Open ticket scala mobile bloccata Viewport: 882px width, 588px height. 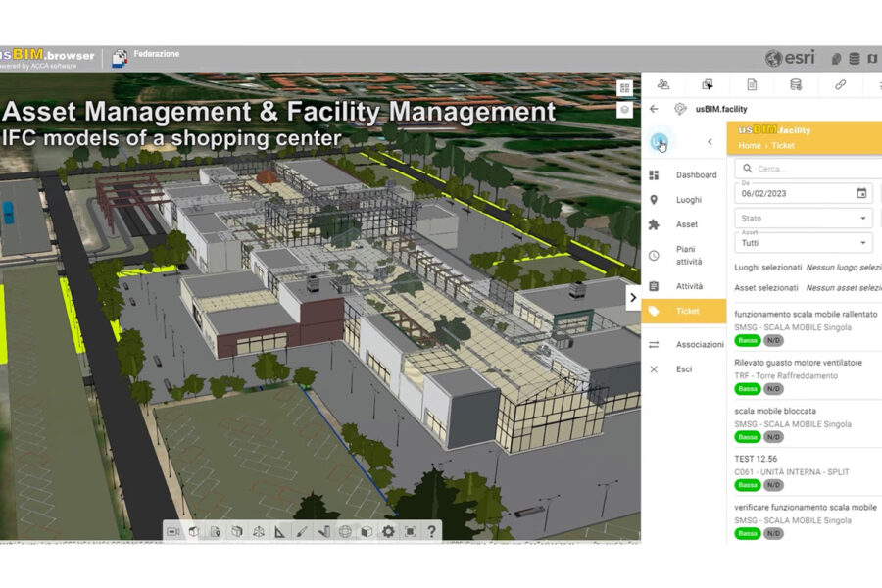pos(775,411)
